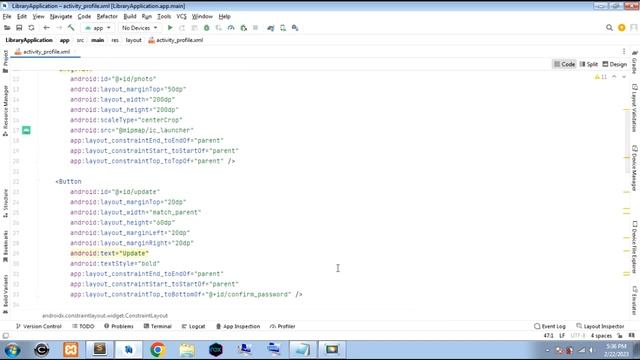Click the Search Everywhere magnifier icon
The height and width of the screenshot is (360, 640).
(609, 28)
